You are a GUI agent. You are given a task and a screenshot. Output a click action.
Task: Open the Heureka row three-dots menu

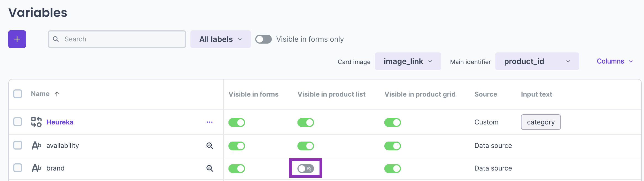point(210,122)
